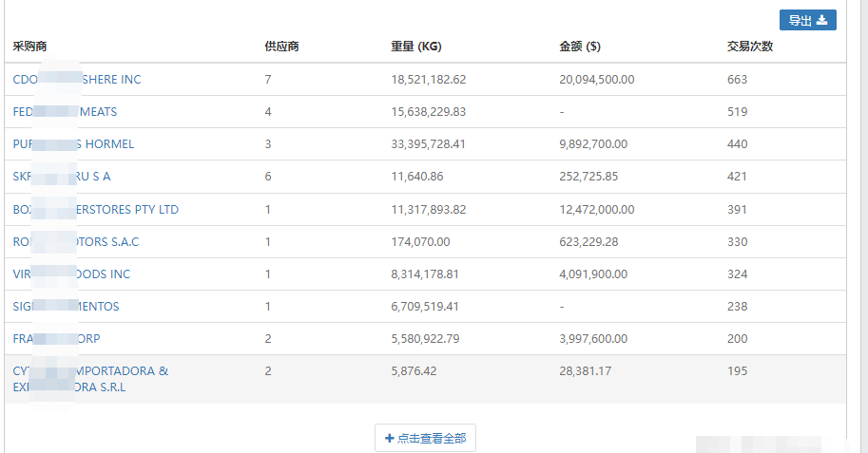This screenshot has width=868, height=453.
Task: Open the buyer link ending in TORS S.A.C
Action: coord(76,242)
